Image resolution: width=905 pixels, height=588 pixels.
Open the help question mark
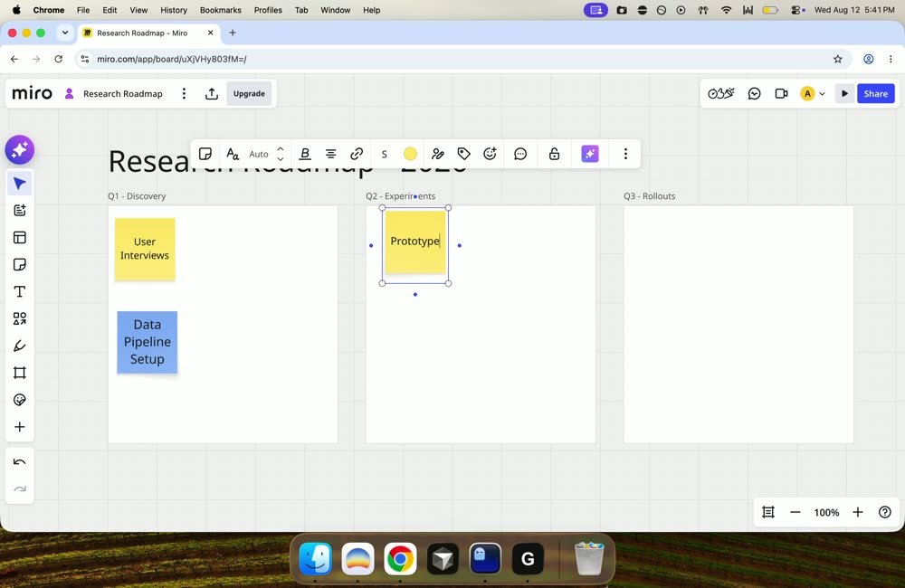point(885,512)
